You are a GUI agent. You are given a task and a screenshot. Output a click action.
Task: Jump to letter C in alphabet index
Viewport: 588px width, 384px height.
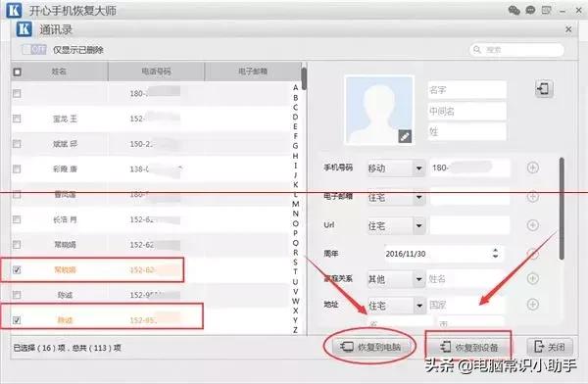point(296,107)
